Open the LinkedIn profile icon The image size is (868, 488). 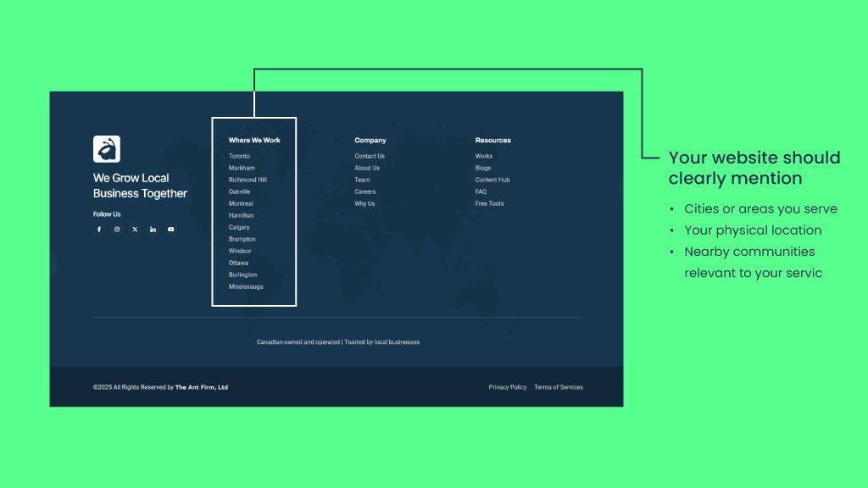click(153, 229)
